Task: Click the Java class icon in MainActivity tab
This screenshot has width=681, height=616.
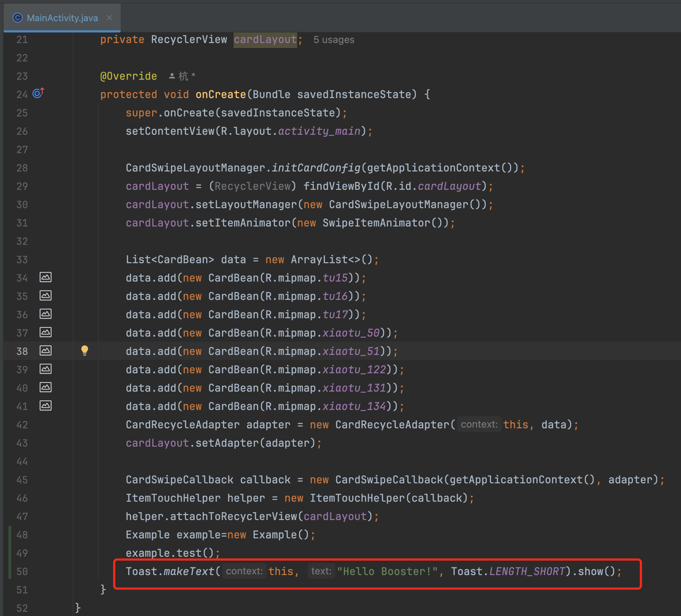Action: (x=17, y=18)
